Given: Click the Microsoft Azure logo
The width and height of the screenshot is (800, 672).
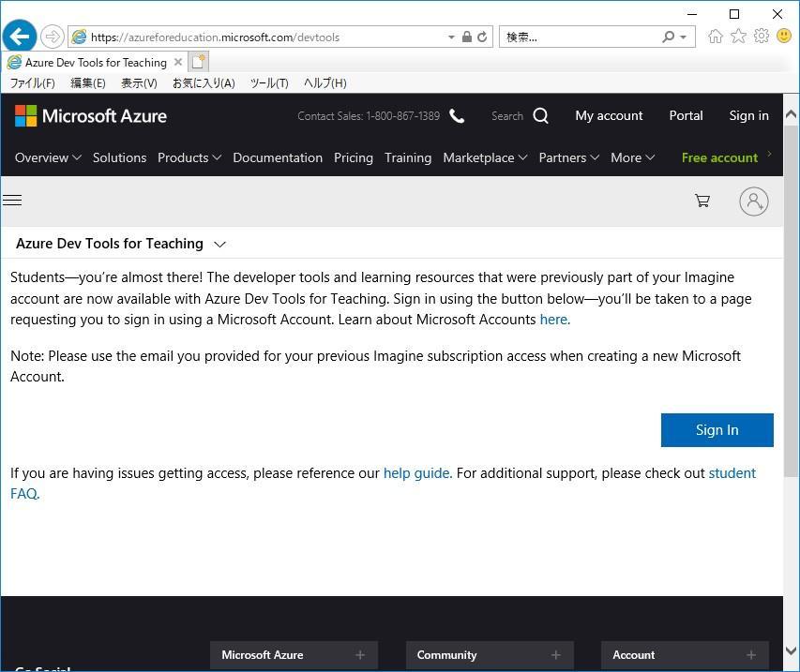Looking at the screenshot, I should point(91,115).
